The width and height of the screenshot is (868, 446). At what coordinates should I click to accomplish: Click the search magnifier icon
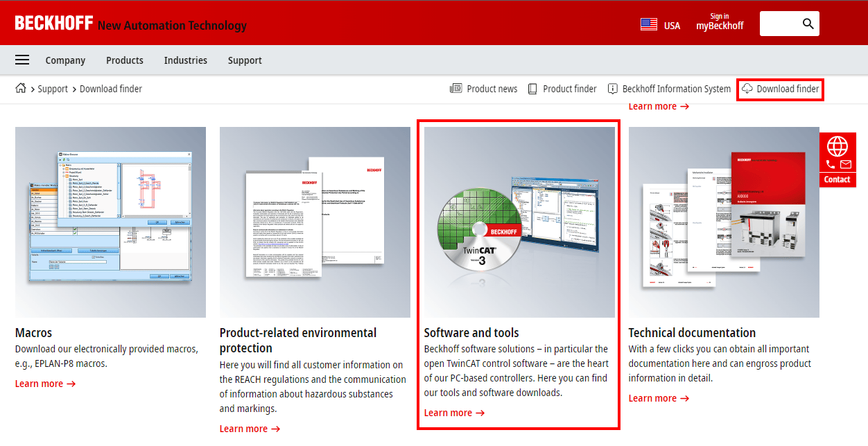click(808, 24)
